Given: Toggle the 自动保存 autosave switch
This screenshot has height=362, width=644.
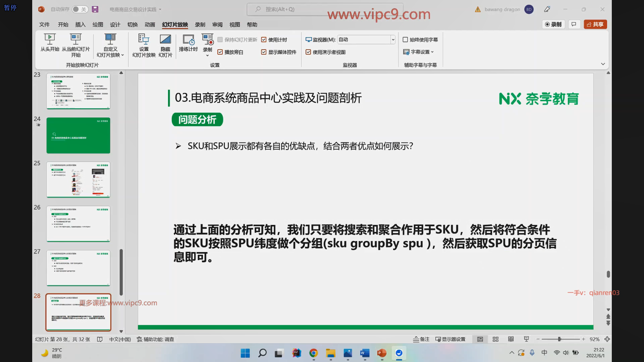Looking at the screenshot, I should [x=80, y=9].
